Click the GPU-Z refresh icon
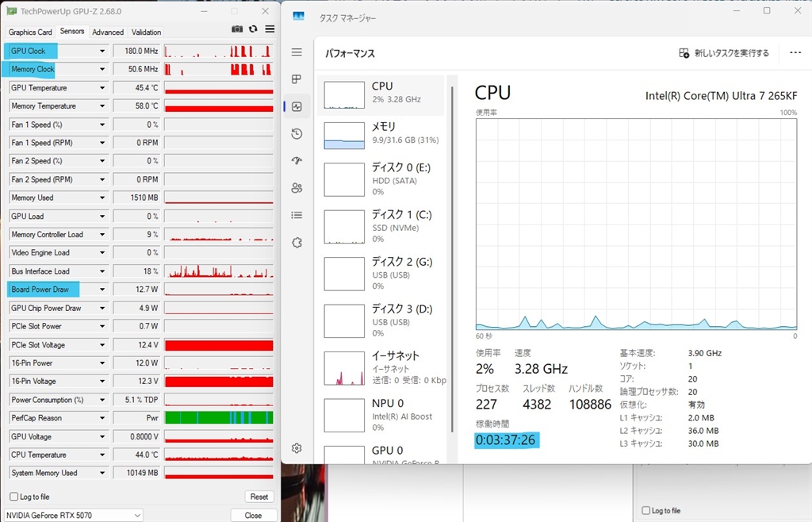The height and width of the screenshot is (522, 812). pyautogui.click(x=253, y=29)
